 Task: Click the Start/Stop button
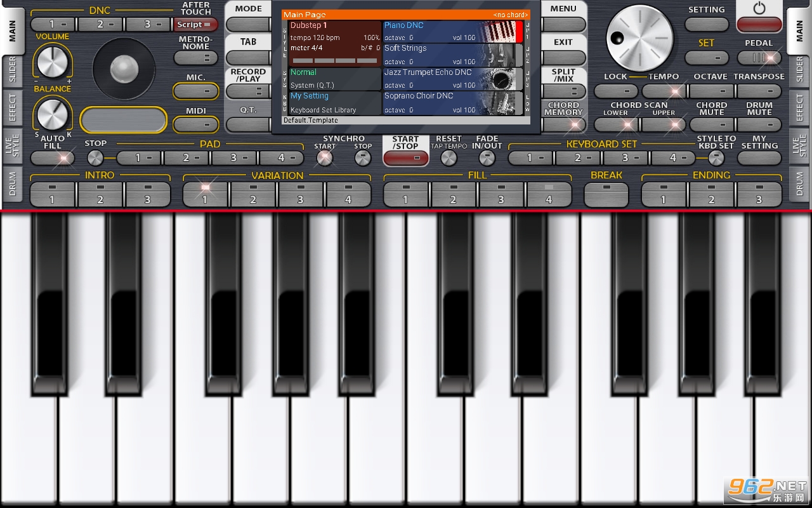406,157
